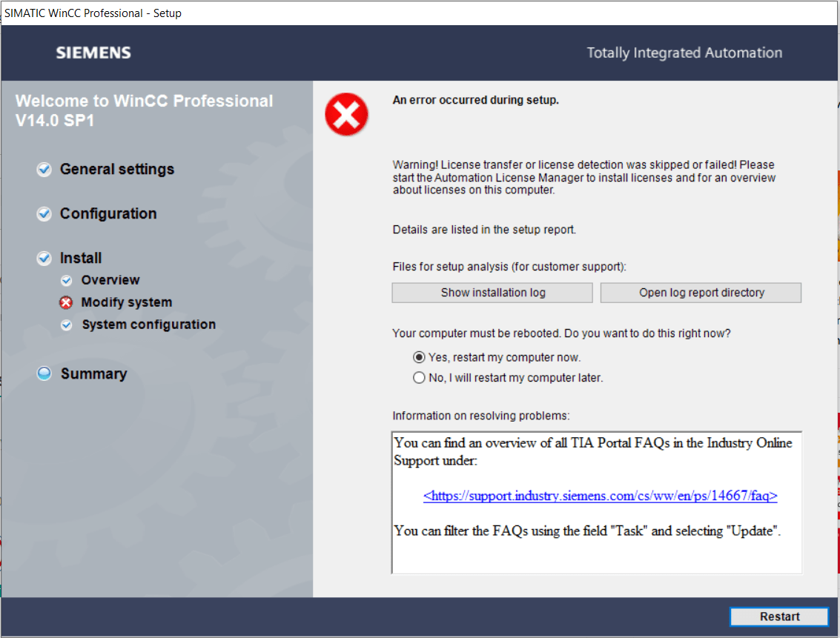The width and height of the screenshot is (840, 638).
Task: Open the General settings step
Action: point(117,170)
